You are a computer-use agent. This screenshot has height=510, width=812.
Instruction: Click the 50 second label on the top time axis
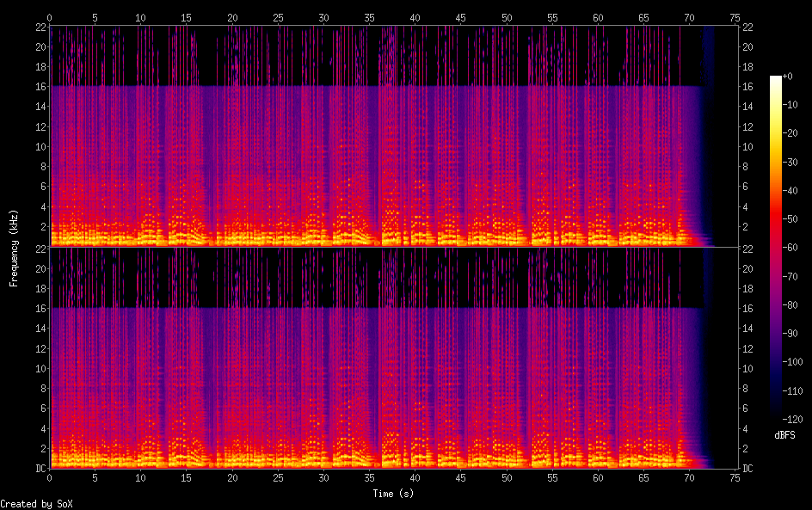(507, 17)
